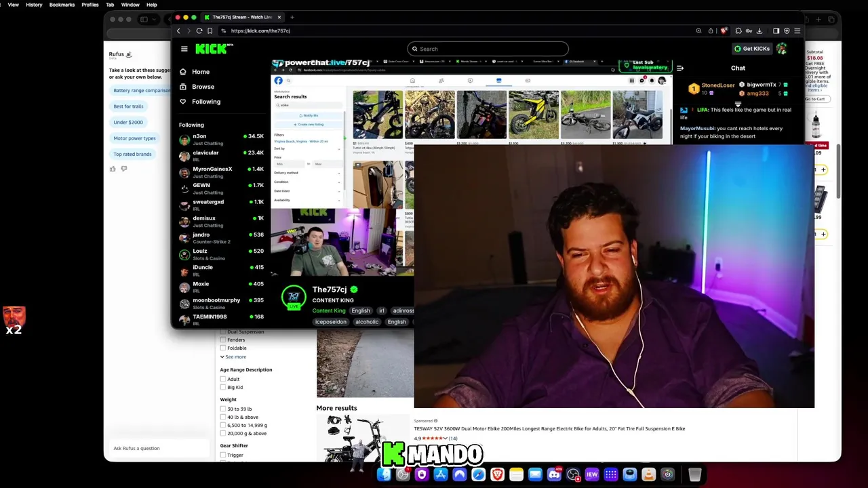The image size is (868, 488).
Task: Open a new browser tab
Action: (x=292, y=17)
